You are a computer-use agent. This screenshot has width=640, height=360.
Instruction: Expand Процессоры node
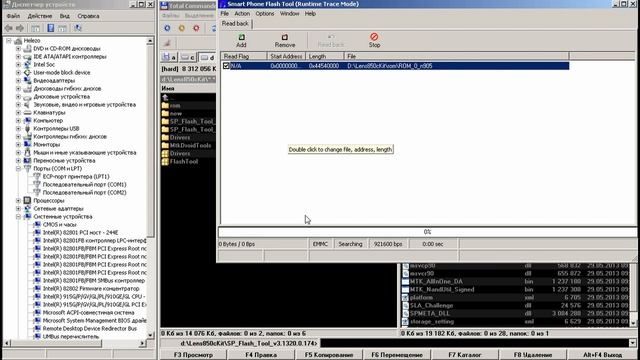[18, 201]
